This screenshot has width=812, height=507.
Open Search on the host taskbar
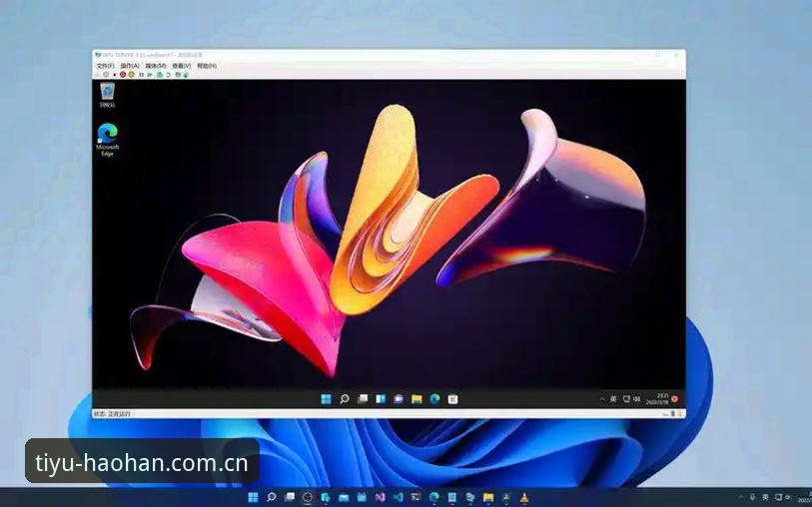(272, 497)
